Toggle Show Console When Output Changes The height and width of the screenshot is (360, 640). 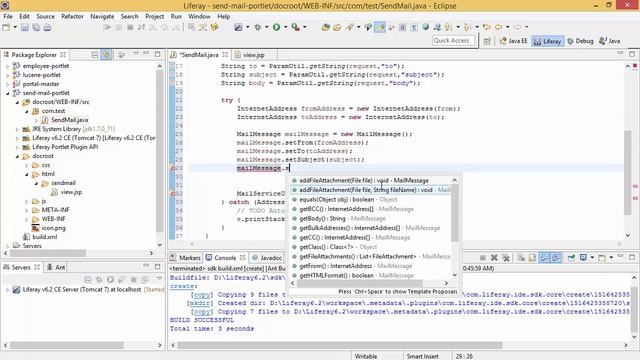(544, 258)
